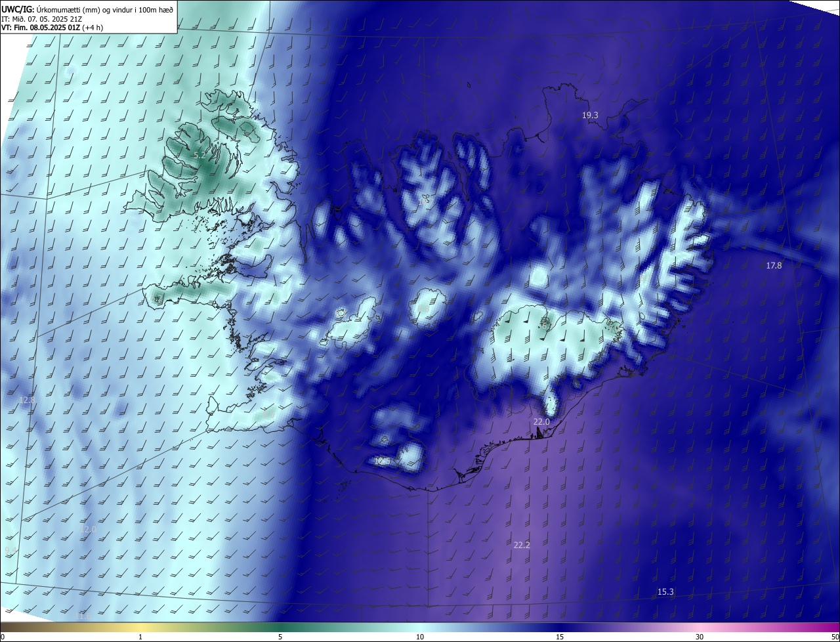Click the color scale tick labeled 1
This screenshot has height=642, width=840.
[140, 637]
